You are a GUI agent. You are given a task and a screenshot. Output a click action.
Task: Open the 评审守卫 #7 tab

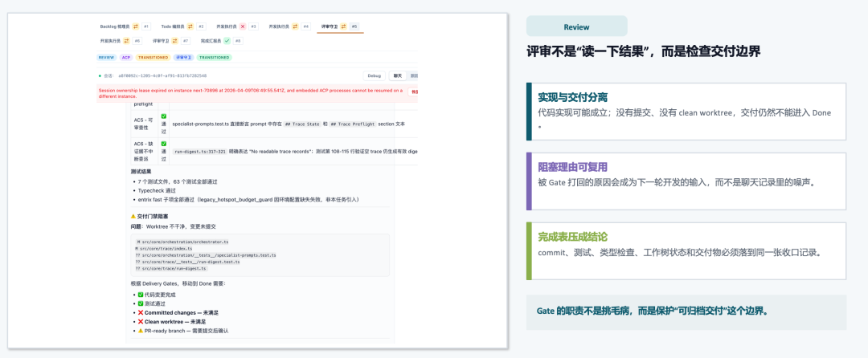pos(161,40)
